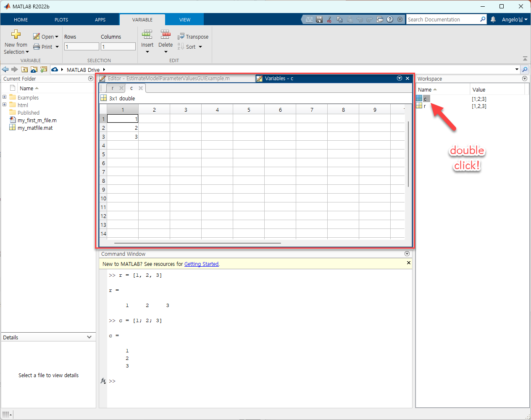Click the Search Documentation field
Image resolution: width=531 pixels, height=420 pixels.
(442, 19)
